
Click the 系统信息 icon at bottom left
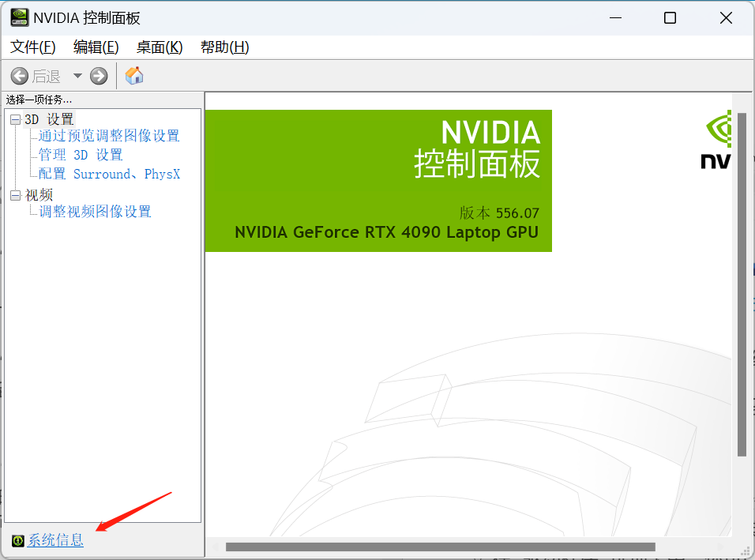pyautogui.click(x=18, y=541)
